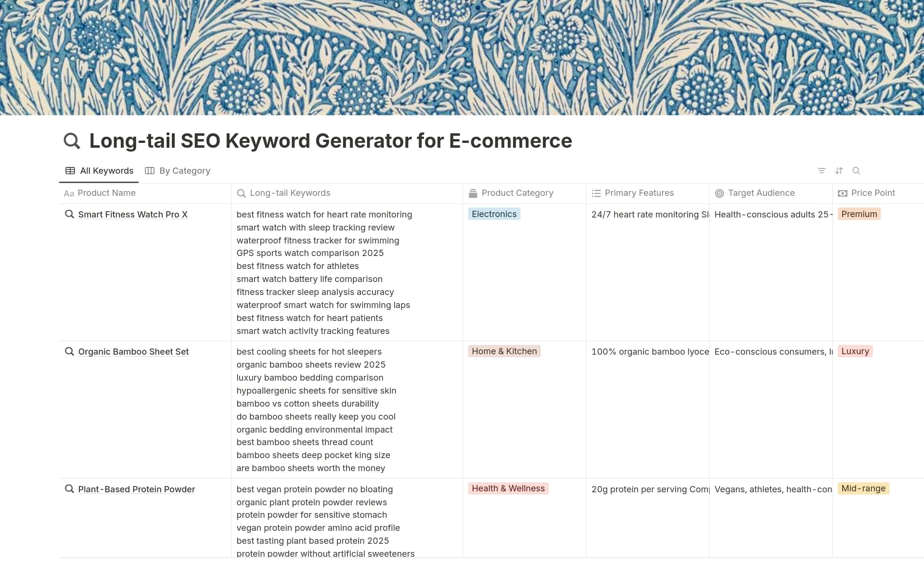
Task: Select the All Keywords tab
Action: [x=99, y=170]
